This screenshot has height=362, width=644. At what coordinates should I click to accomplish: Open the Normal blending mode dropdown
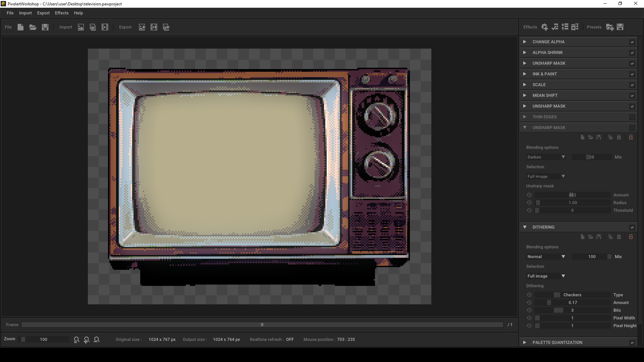546,257
